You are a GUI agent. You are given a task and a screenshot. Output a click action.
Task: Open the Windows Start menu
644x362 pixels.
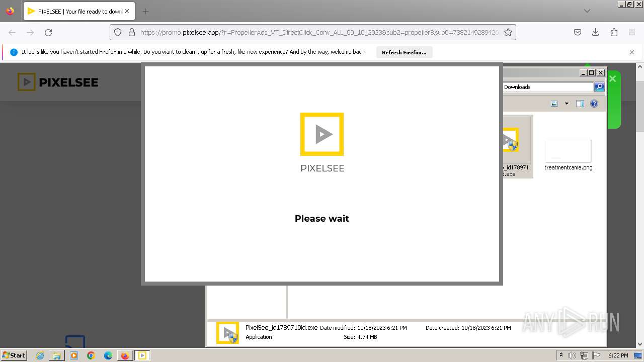pos(14,355)
